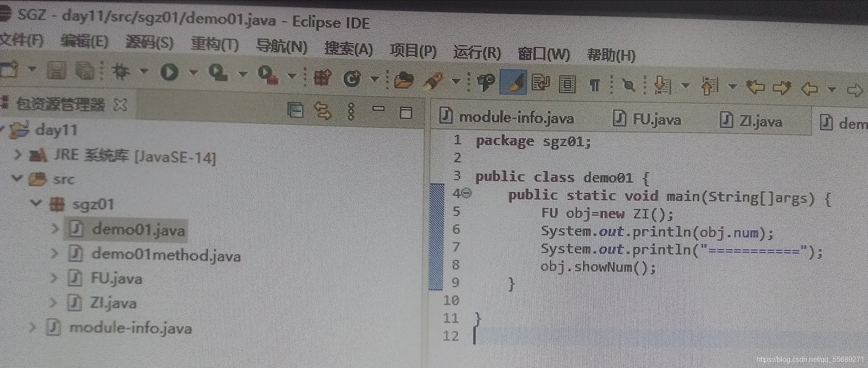Image resolution: width=868 pixels, height=368 pixels.
Task: Toggle show whitespace characters pilcrow icon
Action: (x=595, y=85)
